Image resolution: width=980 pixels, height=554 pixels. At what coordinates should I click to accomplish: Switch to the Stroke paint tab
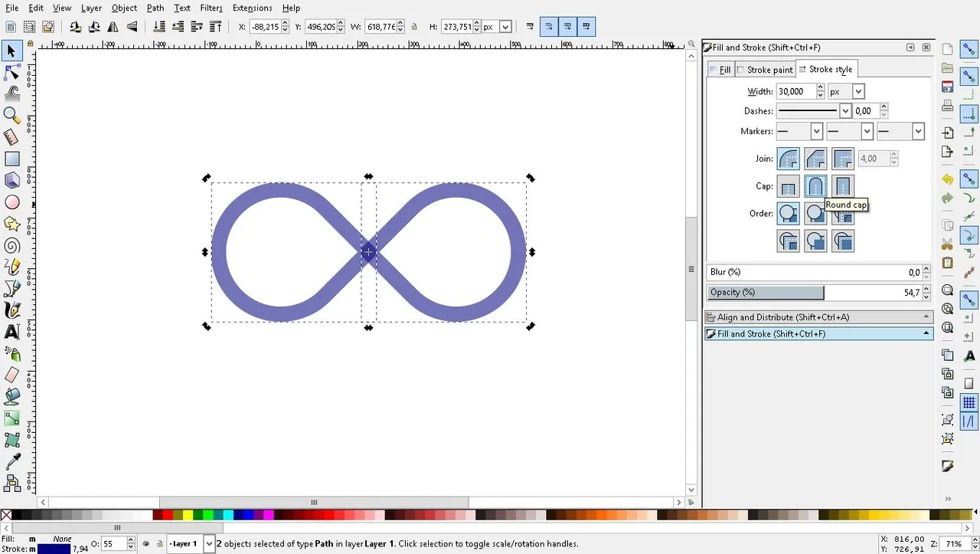[x=765, y=70]
